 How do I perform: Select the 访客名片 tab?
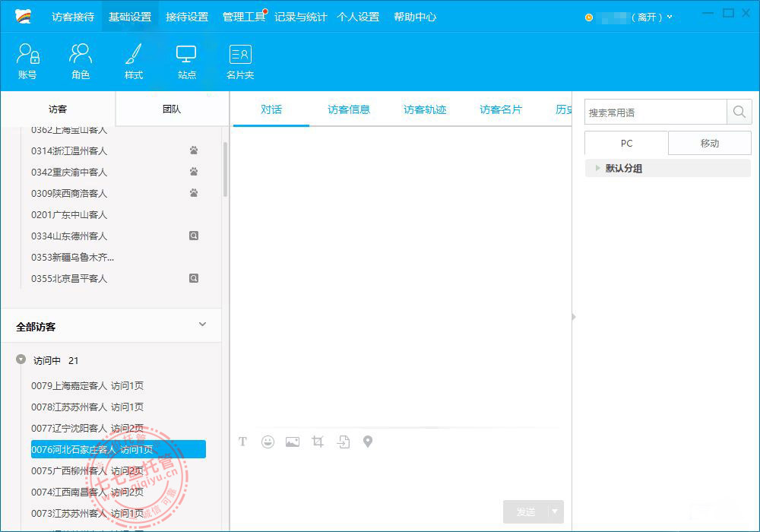click(x=501, y=109)
